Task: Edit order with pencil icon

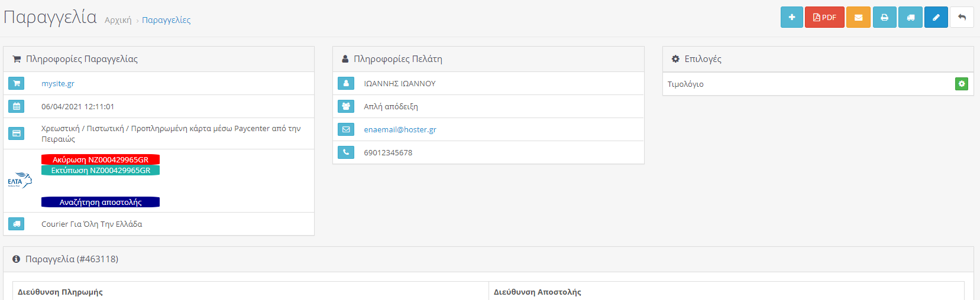Action: [x=936, y=17]
